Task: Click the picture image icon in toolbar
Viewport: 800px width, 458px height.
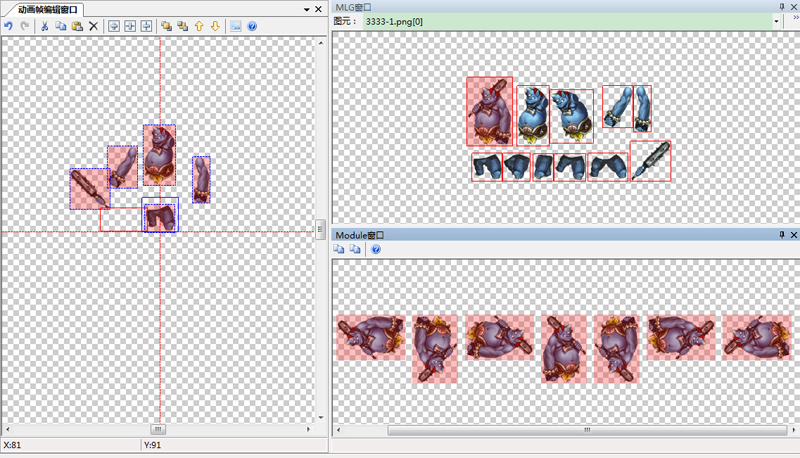Action: point(236,26)
